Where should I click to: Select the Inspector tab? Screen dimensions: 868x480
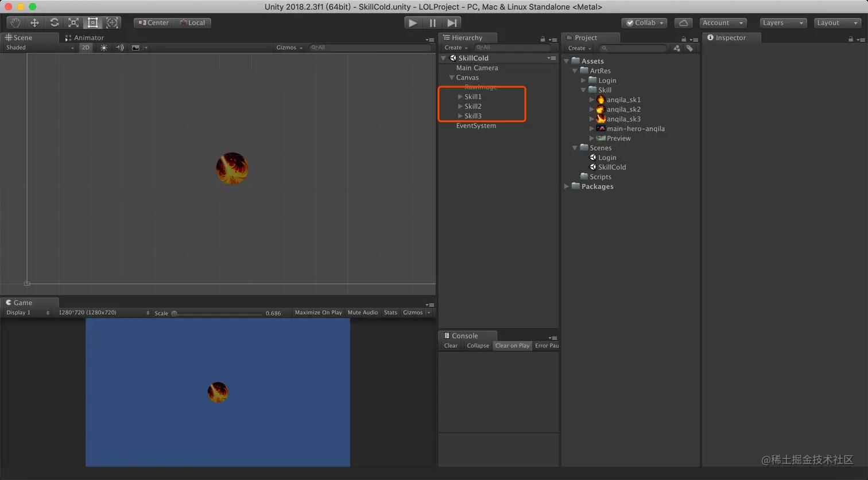(731, 37)
